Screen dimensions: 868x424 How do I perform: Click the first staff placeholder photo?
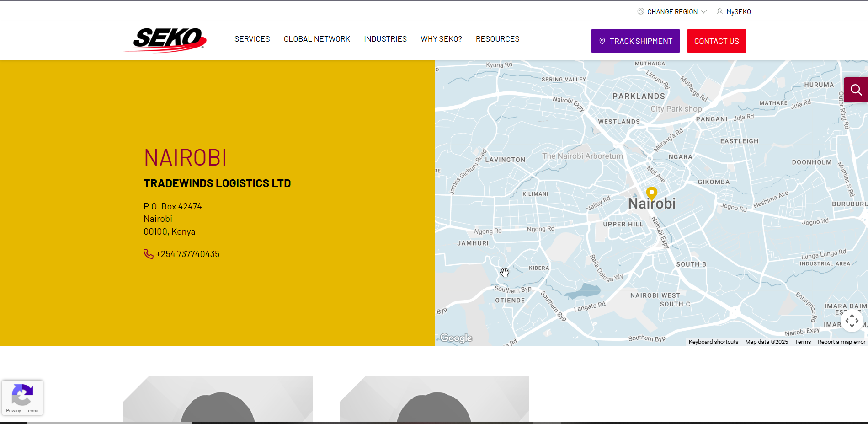[218, 399]
